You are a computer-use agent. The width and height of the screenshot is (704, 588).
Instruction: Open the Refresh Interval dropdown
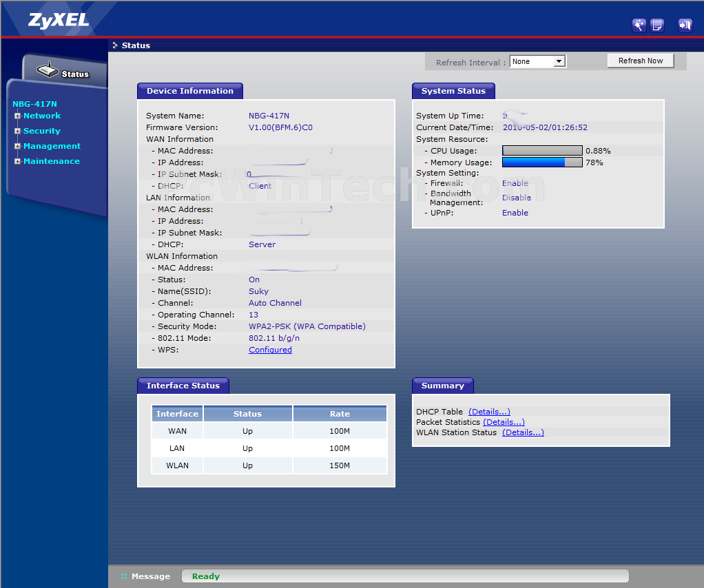538,61
